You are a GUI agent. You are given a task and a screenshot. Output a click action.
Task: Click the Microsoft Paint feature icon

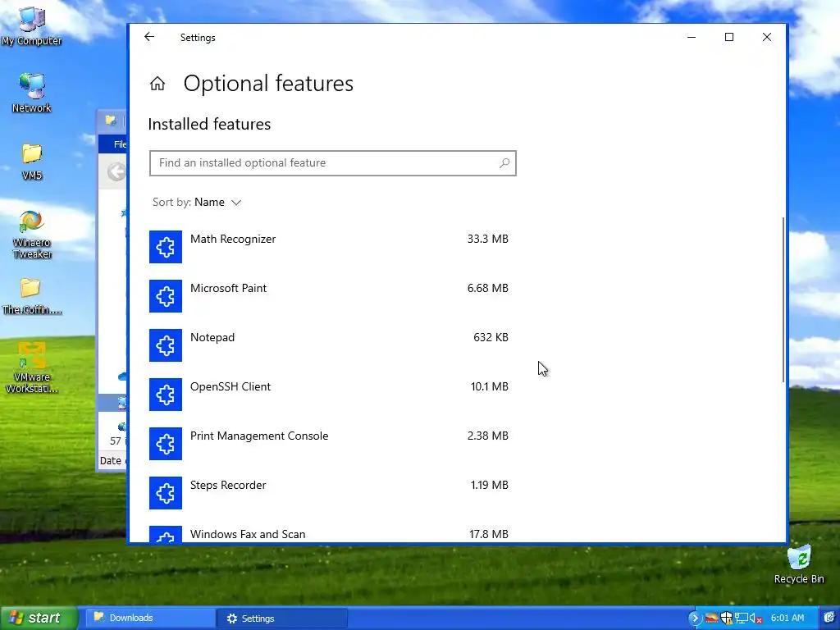(166, 296)
